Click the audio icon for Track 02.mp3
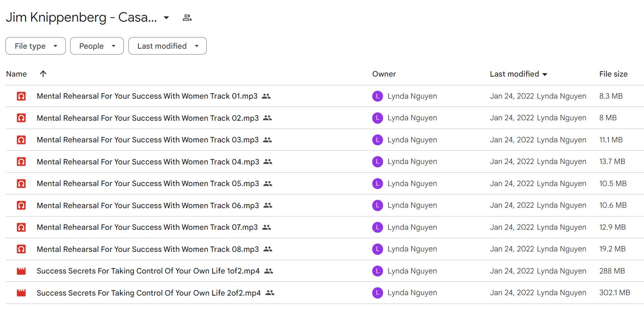Image resolution: width=644 pixels, height=331 pixels. (21, 118)
